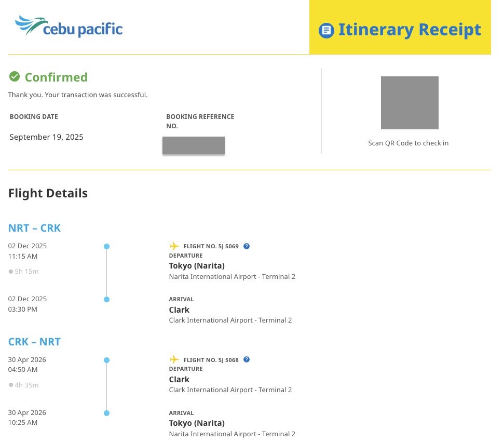This screenshot has width=504, height=442.
Task: Click the yellow airplane icon for 5J 5068
Action: pyautogui.click(x=174, y=359)
